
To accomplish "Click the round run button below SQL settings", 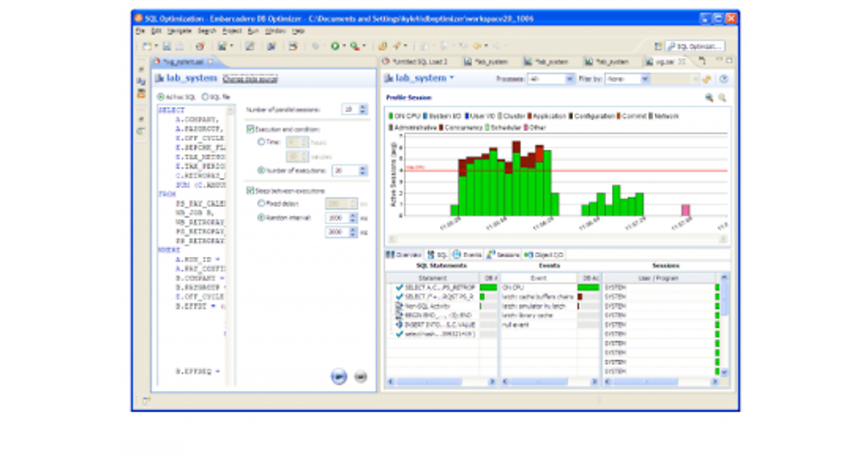I will (x=339, y=376).
